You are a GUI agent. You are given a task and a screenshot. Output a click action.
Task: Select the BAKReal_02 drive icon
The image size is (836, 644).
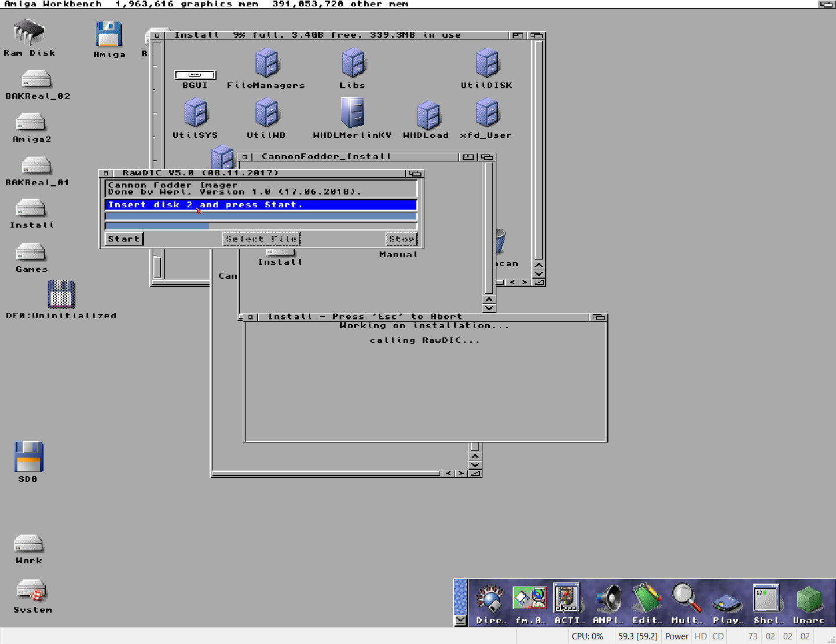[36, 79]
